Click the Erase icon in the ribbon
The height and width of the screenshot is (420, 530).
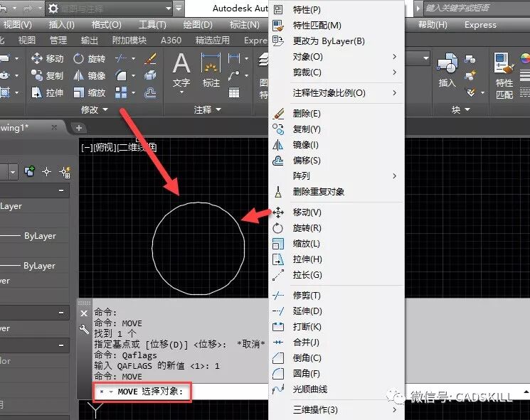pos(150,58)
